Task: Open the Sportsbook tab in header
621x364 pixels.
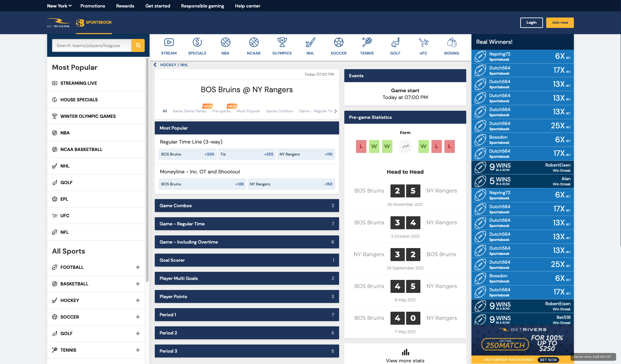Action: [94, 22]
